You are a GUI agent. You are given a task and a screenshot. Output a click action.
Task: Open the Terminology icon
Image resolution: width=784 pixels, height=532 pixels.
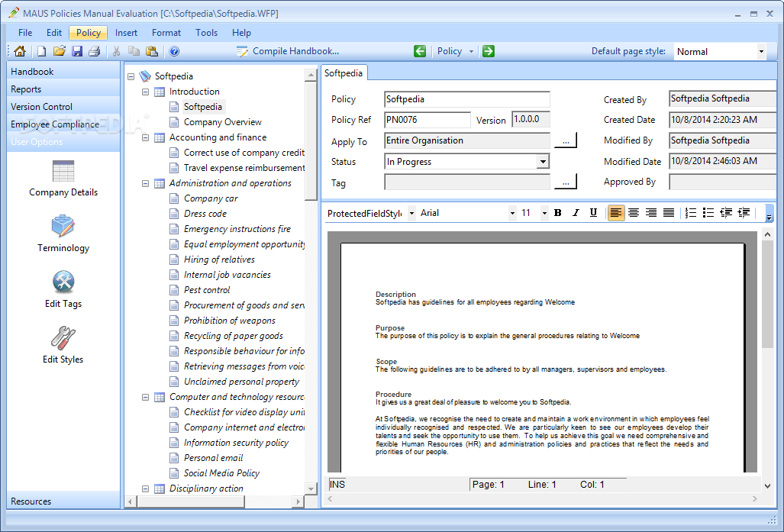point(63,234)
